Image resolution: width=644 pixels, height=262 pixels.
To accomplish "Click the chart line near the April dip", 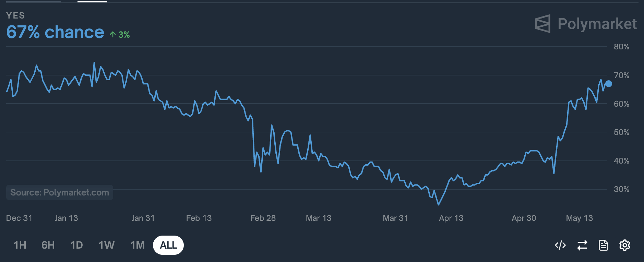I will [438, 204].
